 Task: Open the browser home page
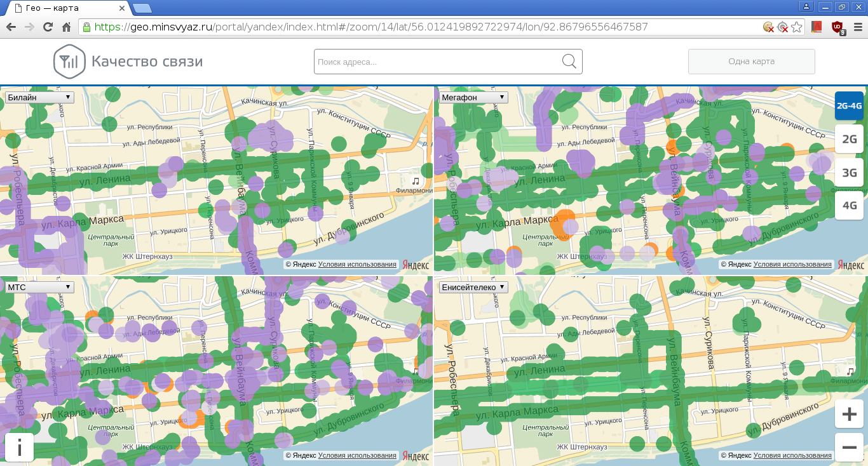point(66,27)
